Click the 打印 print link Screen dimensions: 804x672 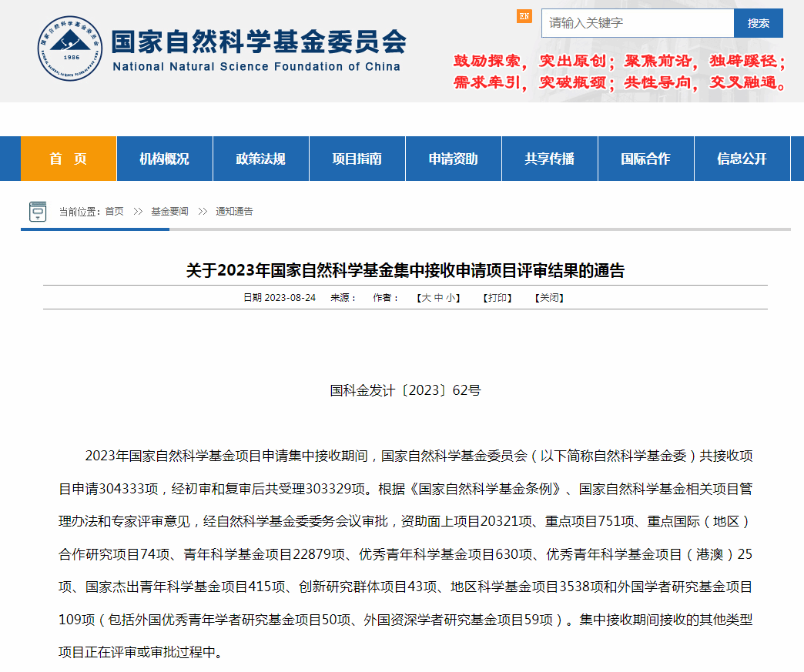497,298
